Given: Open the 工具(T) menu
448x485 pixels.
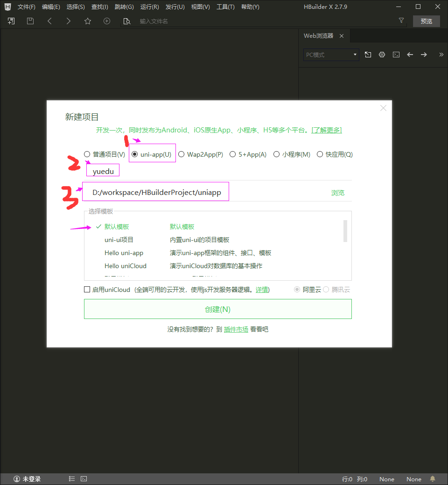Looking at the screenshot, I should point(225,7).
